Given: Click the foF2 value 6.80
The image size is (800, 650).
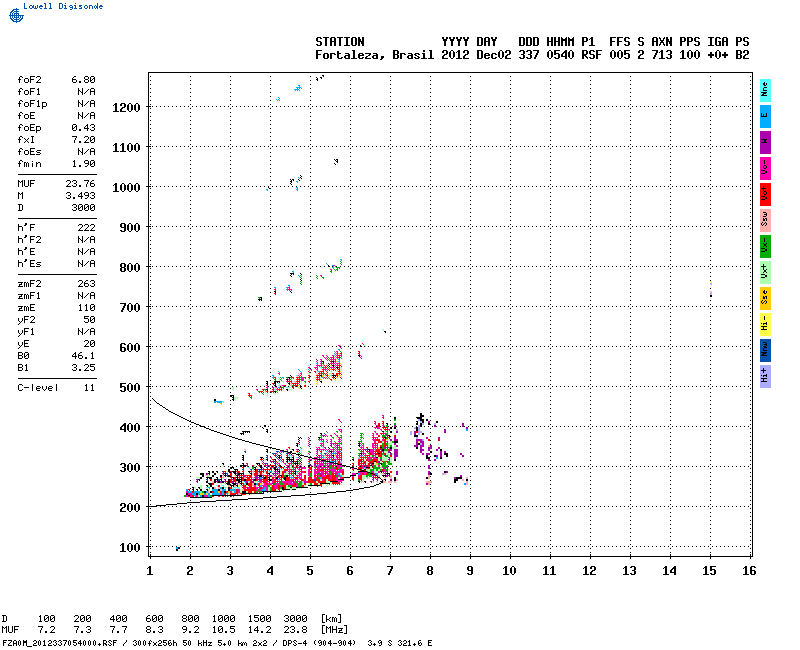Looking at the screenshot, I should pos(83,80).
